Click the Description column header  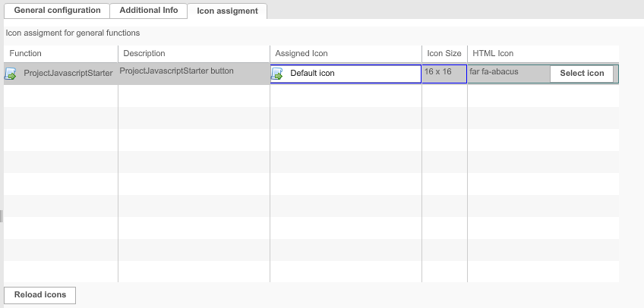coord(144,53)
